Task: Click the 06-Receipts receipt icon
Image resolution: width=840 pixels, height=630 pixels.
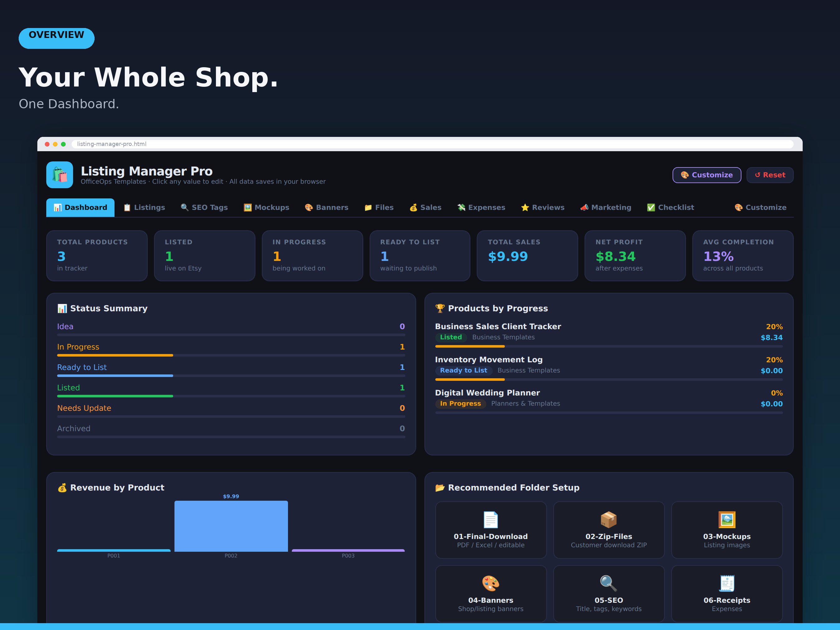Action: (x=726, y=584)
